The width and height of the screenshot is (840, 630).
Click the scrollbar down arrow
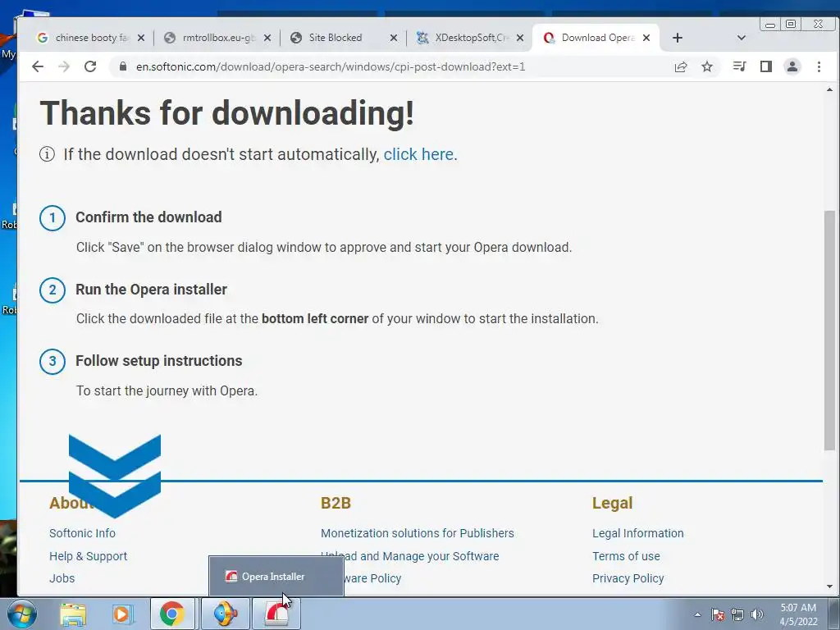(829, 587)
